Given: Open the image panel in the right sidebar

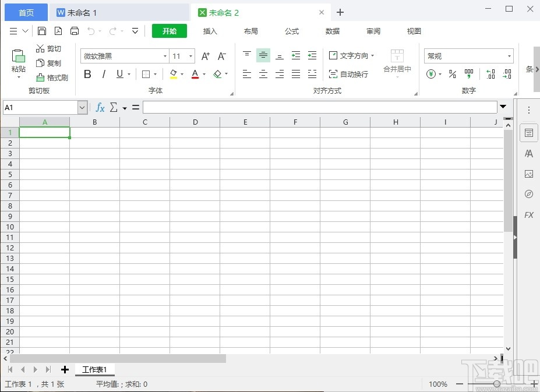Looking at the screenshot, I should pyautogui.click(x=528, y=174).
